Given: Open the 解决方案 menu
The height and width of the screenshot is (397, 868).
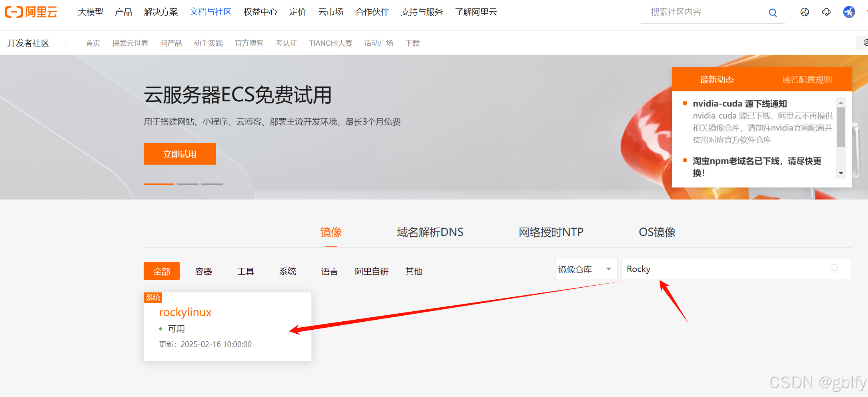Looking at the screenshot, I should point(161,12).
